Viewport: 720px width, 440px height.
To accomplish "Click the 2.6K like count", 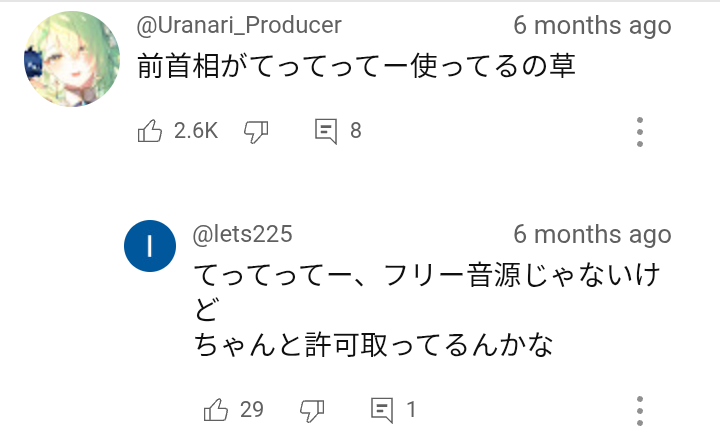I will [x=195, y=130].
